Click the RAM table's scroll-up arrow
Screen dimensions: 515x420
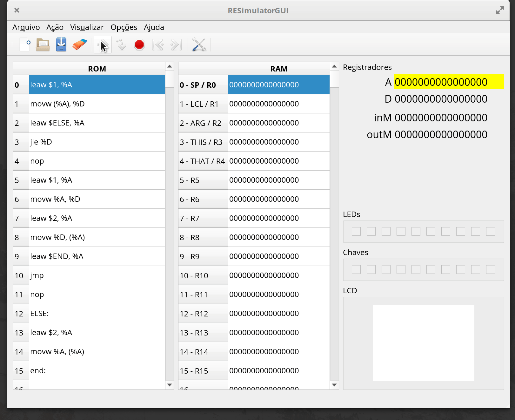334,66
